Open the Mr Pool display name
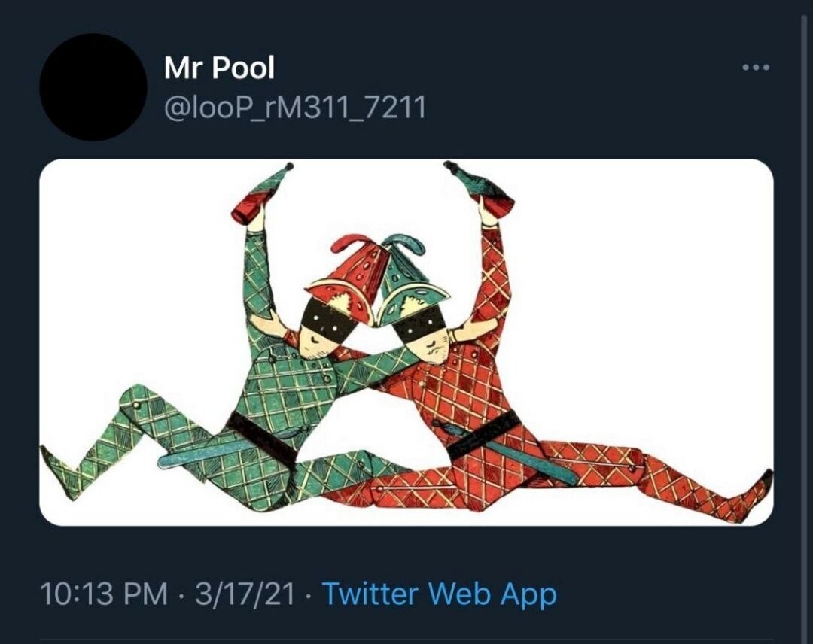The height and width of the screenshot is (644, 813). (x=219, y=68)
